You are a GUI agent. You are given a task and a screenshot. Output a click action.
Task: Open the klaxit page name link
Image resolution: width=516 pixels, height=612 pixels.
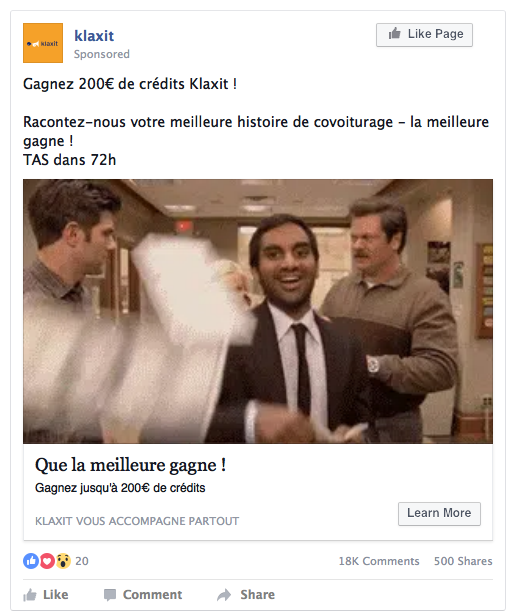click(x=94, y=36)
